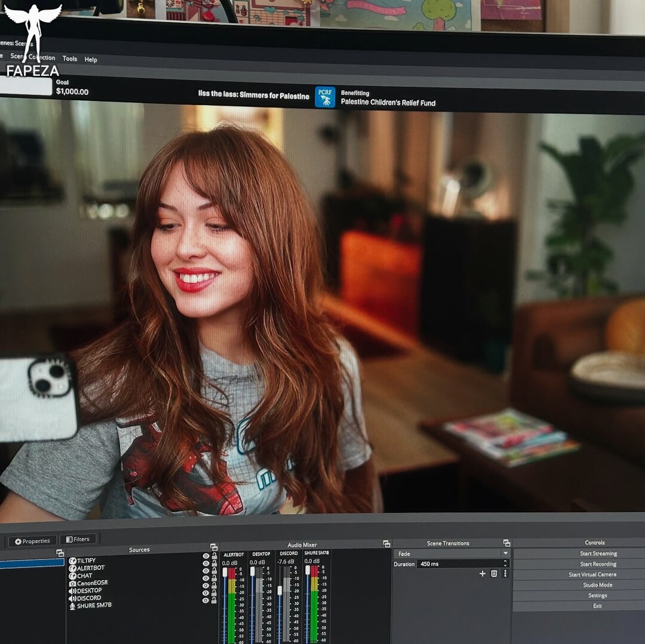645x644 pixels.
Task: Toggle lock on the ALERTBOT source
Action: point(214,563)
